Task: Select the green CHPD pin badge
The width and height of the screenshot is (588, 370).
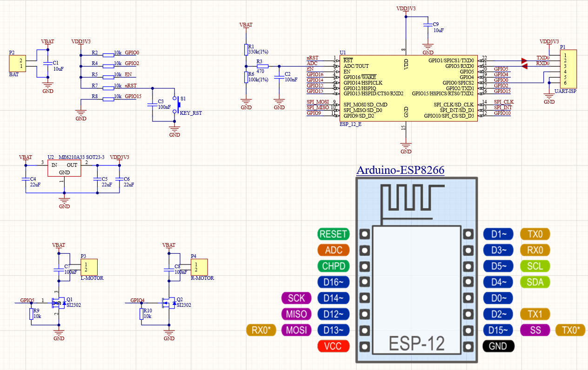Action: (334, 266)
